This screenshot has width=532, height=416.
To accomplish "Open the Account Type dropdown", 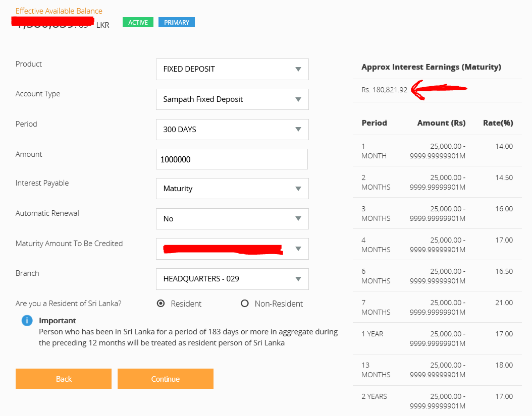I will [232, 99].
